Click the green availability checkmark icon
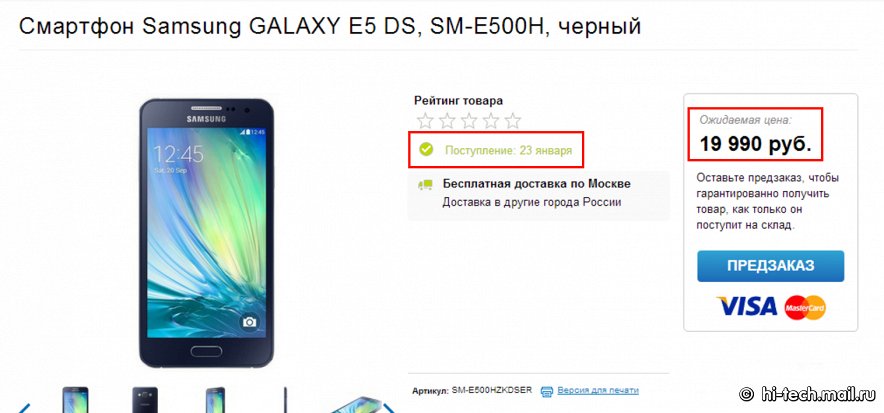The height and width of the screenshot is (413, 884). (x=426, y=150)
